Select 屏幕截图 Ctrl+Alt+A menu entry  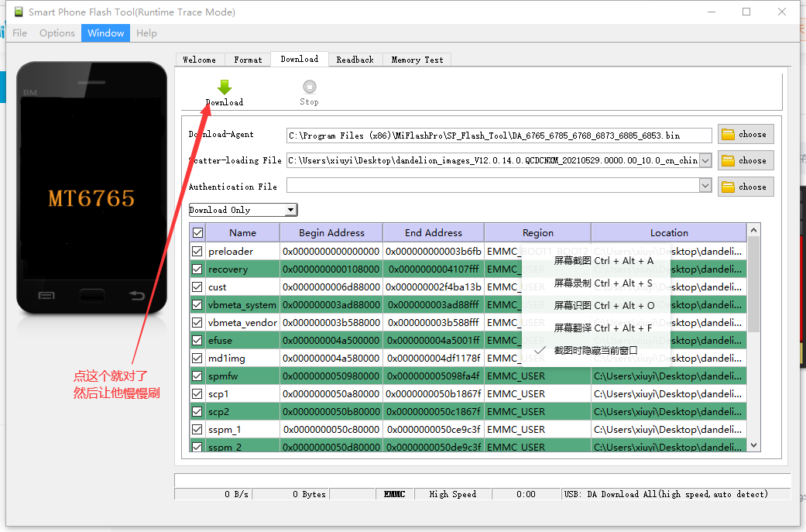tap(603, 261)
